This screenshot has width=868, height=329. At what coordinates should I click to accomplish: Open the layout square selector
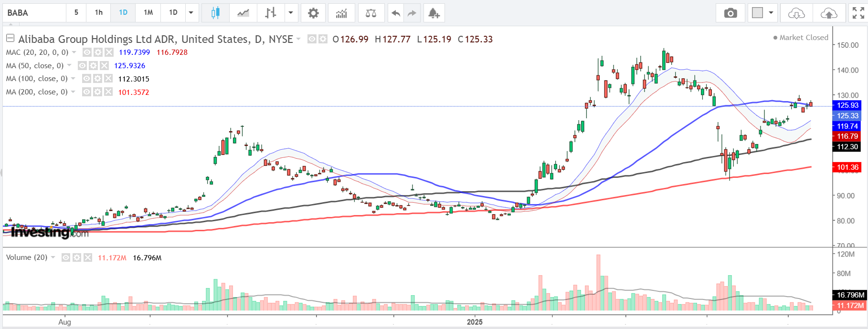(758, 13)
